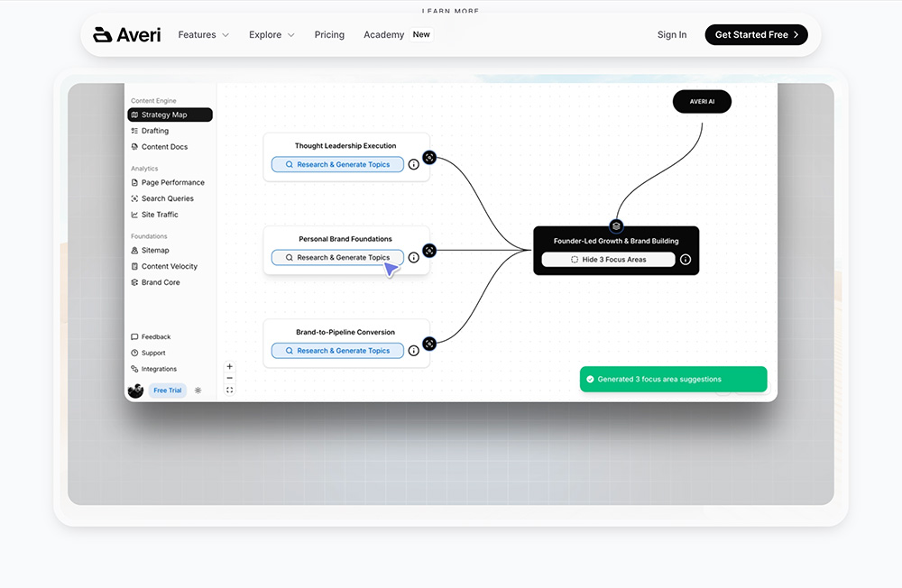Open info icon on Personal Brand Foundations card

(414, 258)
